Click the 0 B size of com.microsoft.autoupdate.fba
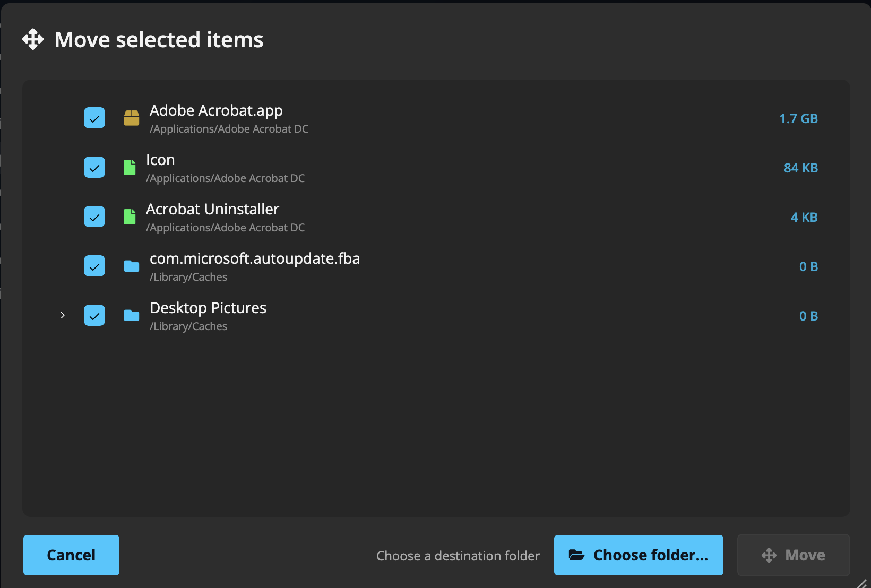The height and width of the screenshot is (588, 871). tap(808, 266)
